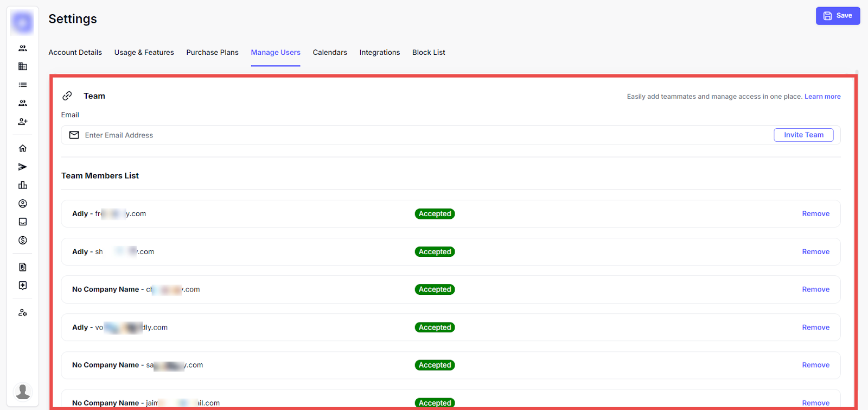The height and width of the screenshot is (410, 868).
Task: Click the paperclip document icon in sidebar
Action: click(x=23, y=267)
